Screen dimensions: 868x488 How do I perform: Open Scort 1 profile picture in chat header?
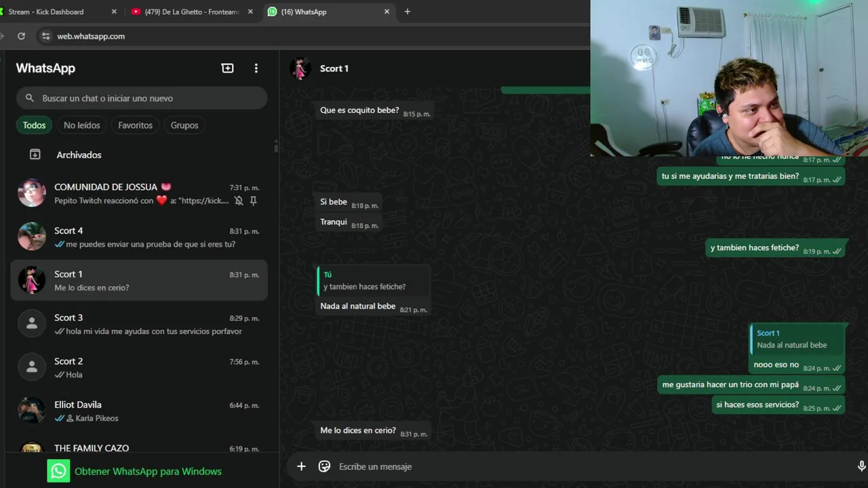click(x=300, y=68)
